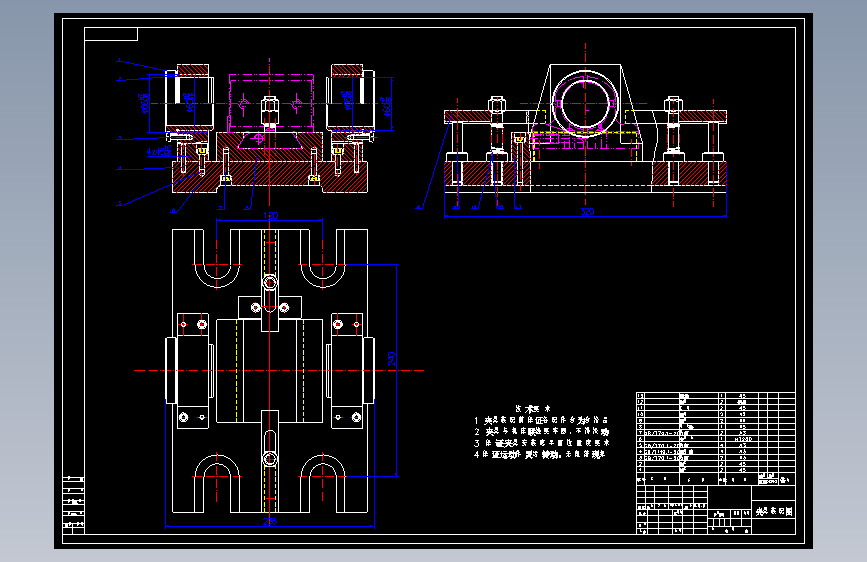Select the "120" dimension above the plan view
Image resolution: width=867 pixels, height=562 pixels.
(270, 215)
